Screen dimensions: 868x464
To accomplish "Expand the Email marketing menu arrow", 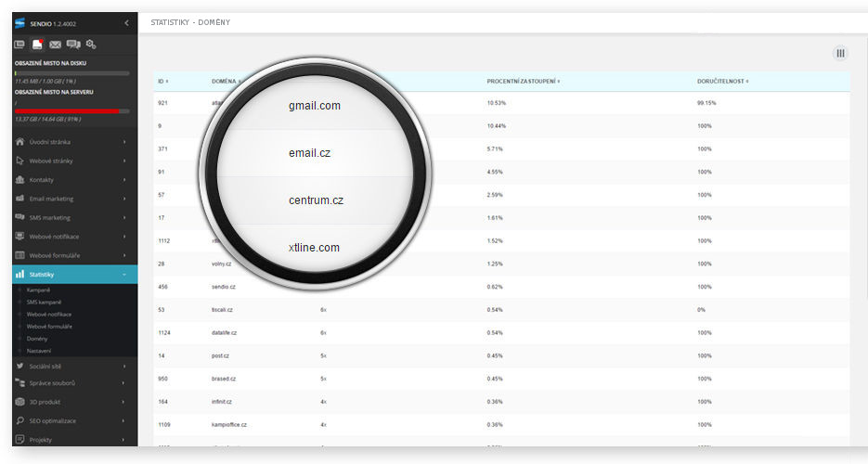I will coord(124,199).
